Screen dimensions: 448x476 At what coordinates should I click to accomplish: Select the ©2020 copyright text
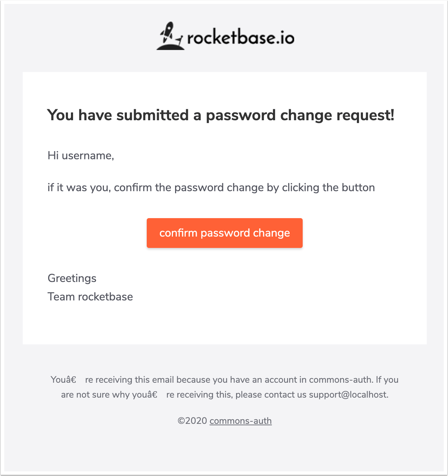[x=191, y=421]
